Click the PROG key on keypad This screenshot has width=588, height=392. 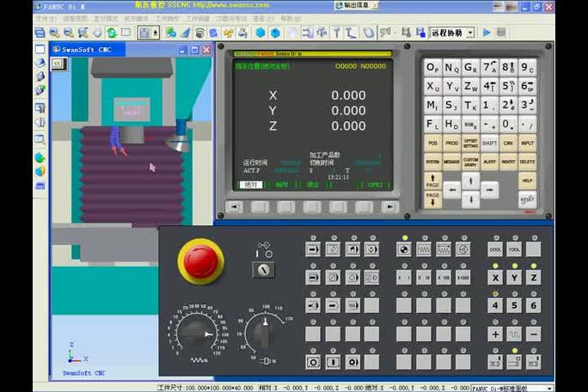pyautogui.click(x=451, y=143)
